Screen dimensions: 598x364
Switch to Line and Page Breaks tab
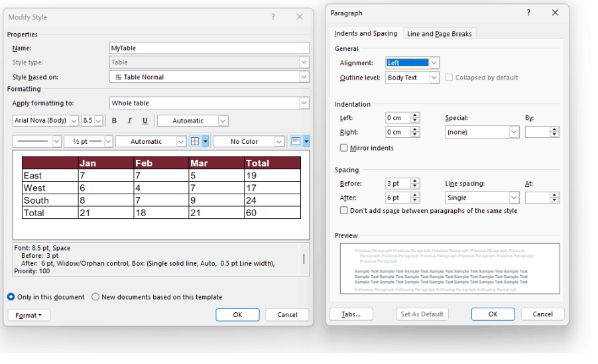[x=440, y=34]
